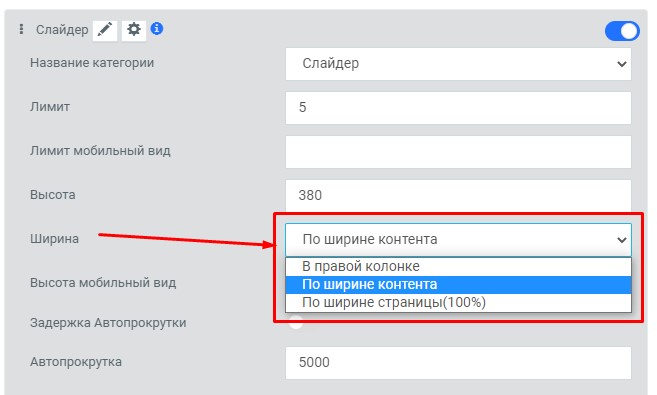This screenshot has width=657, height=395.
Task: Click the Лимит input field with 5
Action: click(x=458, y=108)
